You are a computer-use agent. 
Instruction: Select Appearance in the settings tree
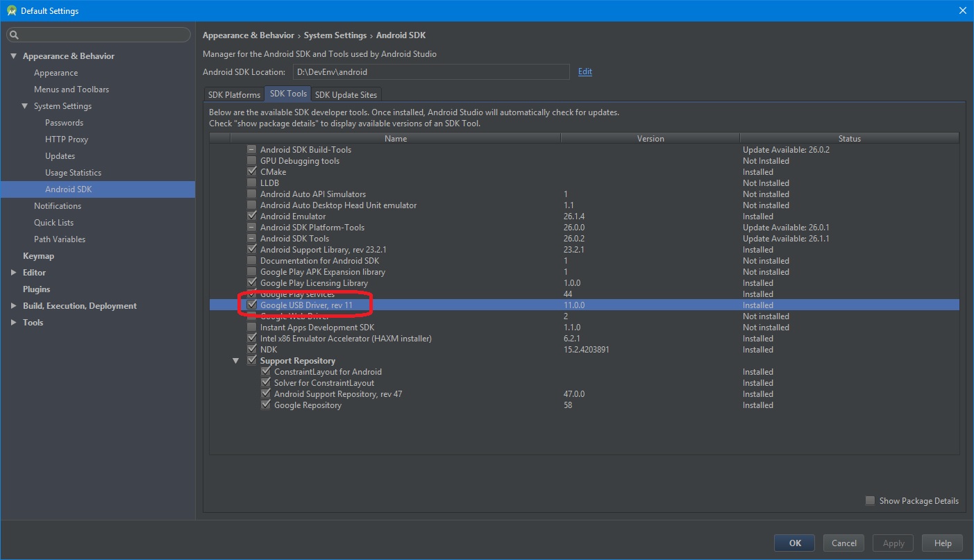pyautogui.click(x=56, y=73)
